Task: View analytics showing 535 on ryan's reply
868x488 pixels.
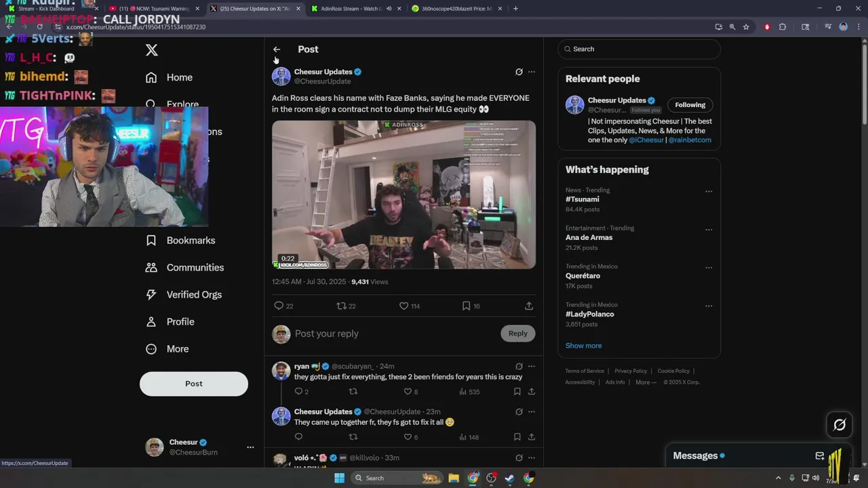Action: pos(469,392)
